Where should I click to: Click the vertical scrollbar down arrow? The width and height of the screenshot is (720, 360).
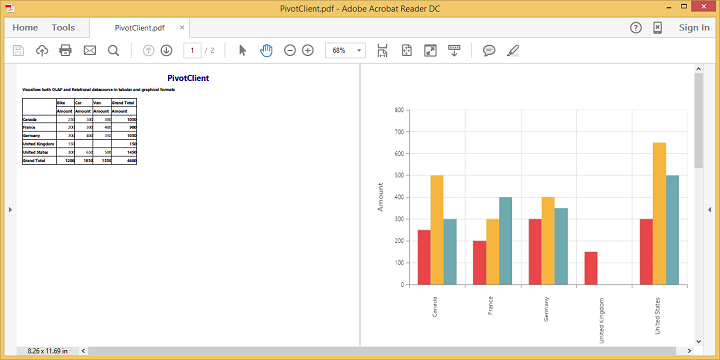coord(698,342)
